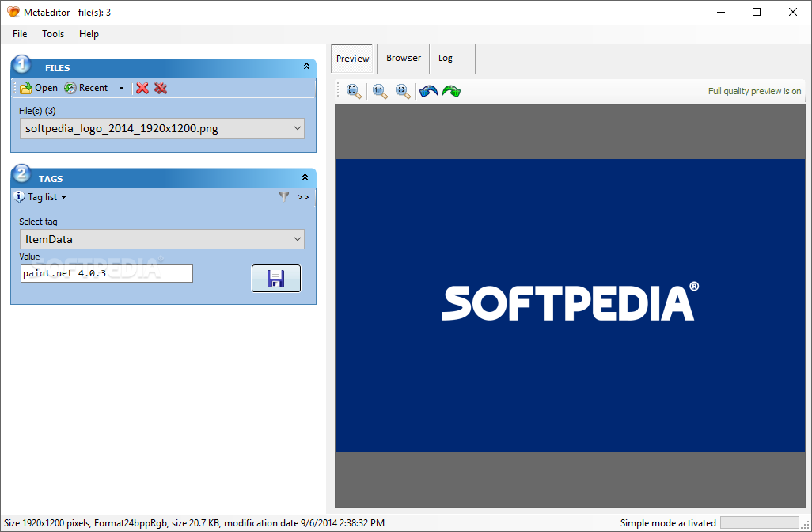Minimize the MetaEditor window
812x532 pixels.
[x=721, y=12]
